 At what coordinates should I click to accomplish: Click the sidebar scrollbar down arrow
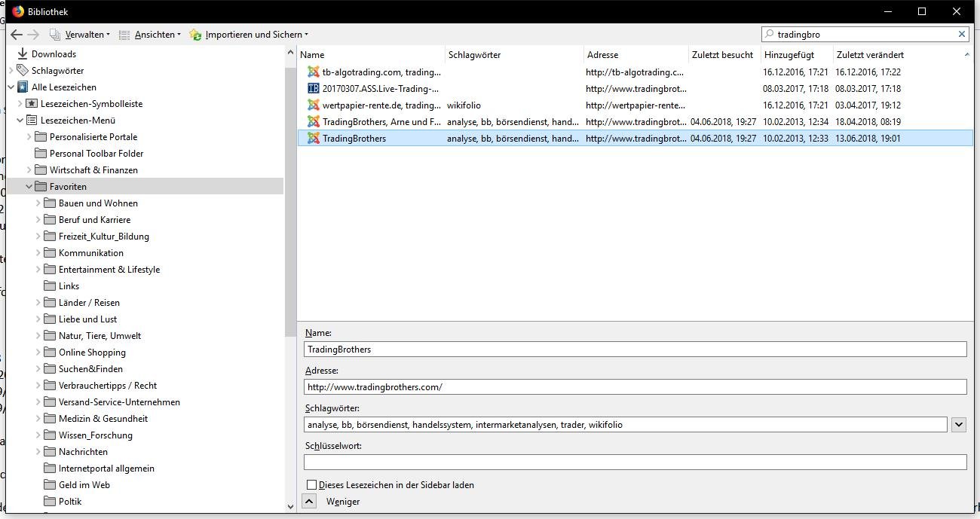coord(291,507)
